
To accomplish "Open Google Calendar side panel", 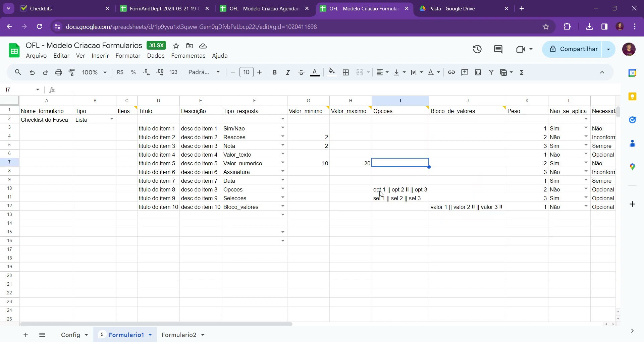I will pos(632,73).
